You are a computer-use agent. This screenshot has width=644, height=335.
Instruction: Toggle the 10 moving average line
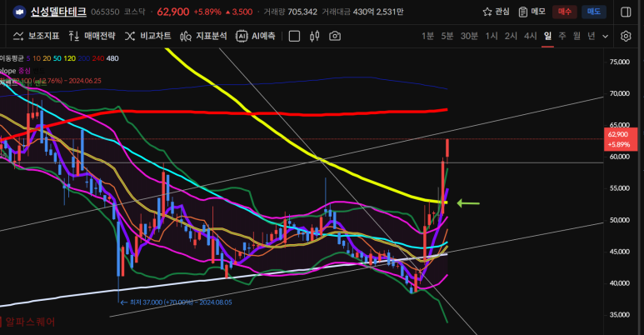[37, 58]
